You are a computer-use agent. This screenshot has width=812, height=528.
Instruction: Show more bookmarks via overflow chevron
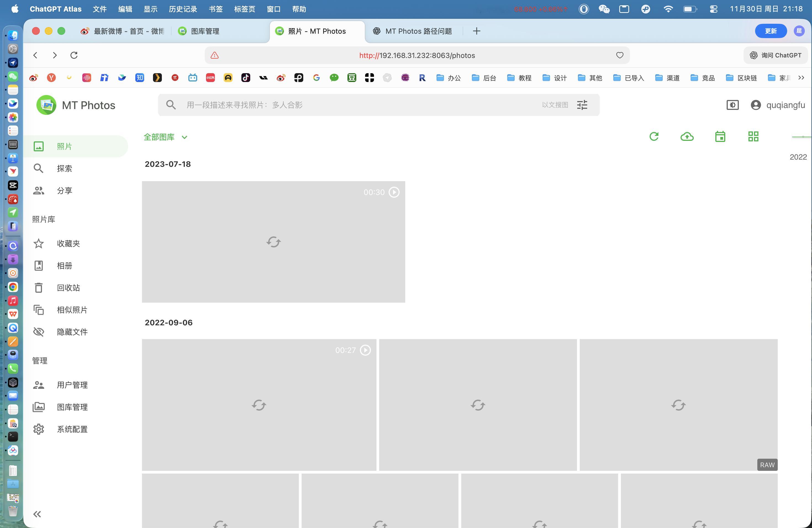point(801,78)
